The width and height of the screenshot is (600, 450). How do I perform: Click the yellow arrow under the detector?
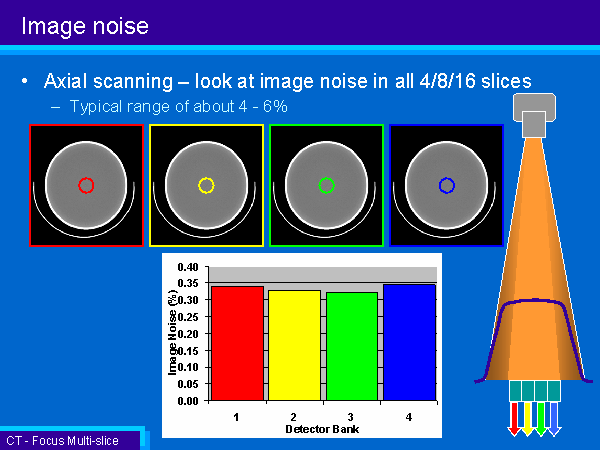[528, 419]
